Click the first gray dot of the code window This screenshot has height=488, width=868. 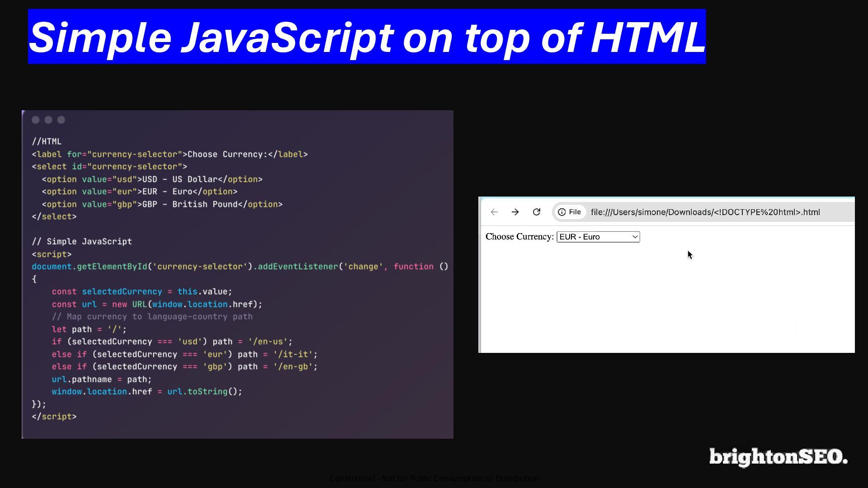click(36, 120)
